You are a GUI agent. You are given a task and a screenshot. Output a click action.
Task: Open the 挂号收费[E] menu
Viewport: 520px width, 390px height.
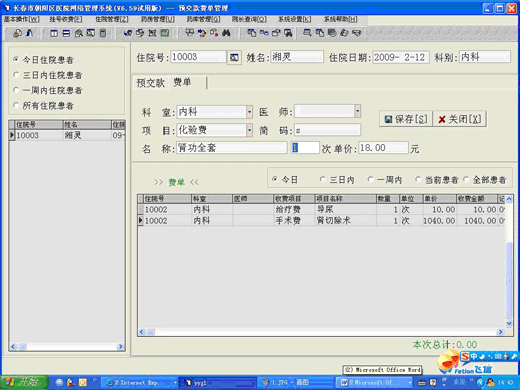point(66,19)
